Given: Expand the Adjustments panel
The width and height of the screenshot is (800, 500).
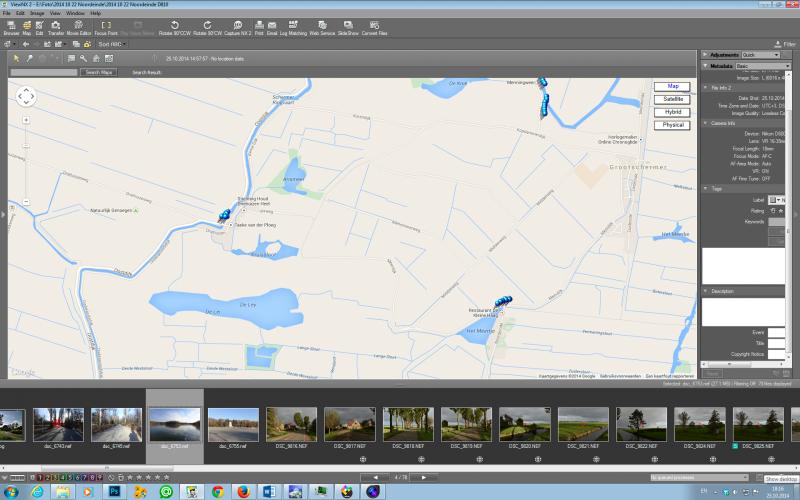Looking at the screenshot, I should (705, 55).
